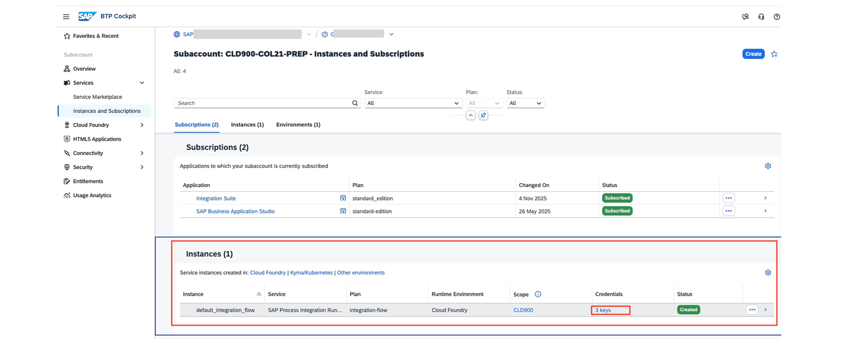Select Instances and Subscriptions in sidebar
The height and width of the screenshot is (344, 868).
107,111
